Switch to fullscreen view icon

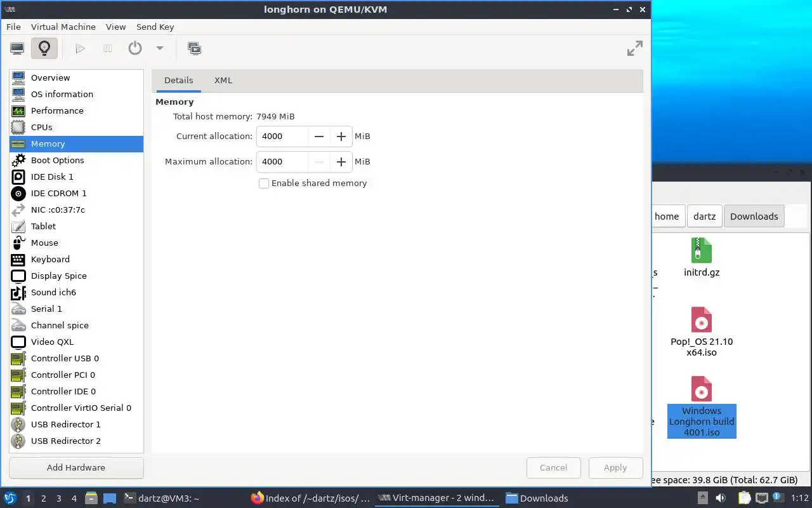coord(634,48)
